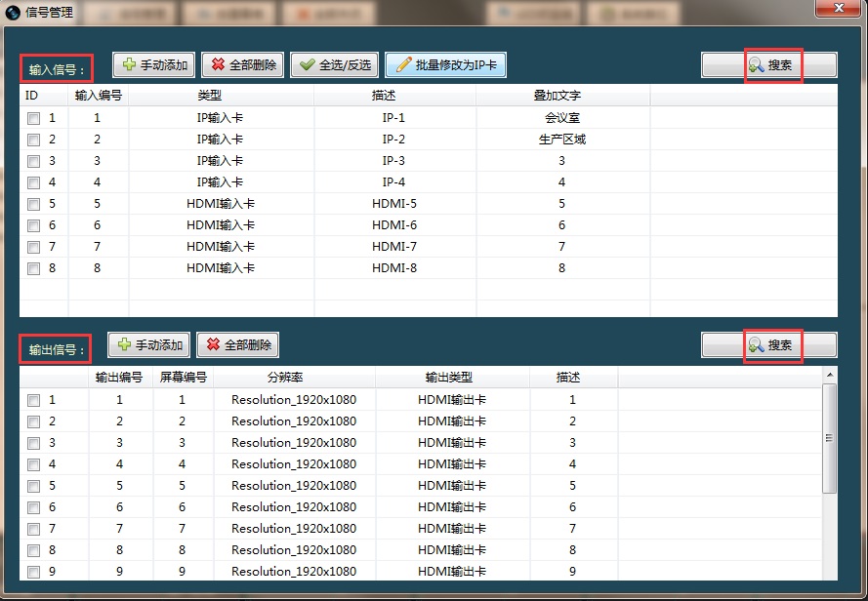Image resolution: width=868 pixels, height=601 pixels.
Task: Click the green checkmark select all/invert icon
Action: (307, 65)
